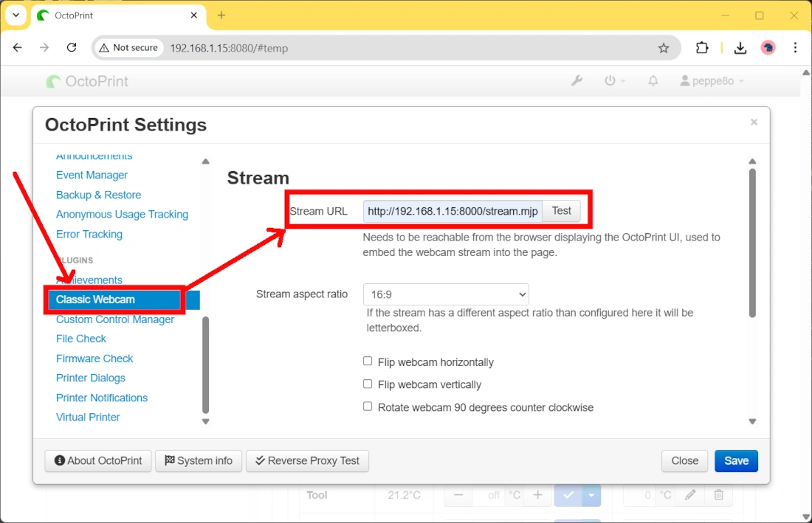Open browser extensions puzzle icon

pyautogui.click(x=702, y=48)
